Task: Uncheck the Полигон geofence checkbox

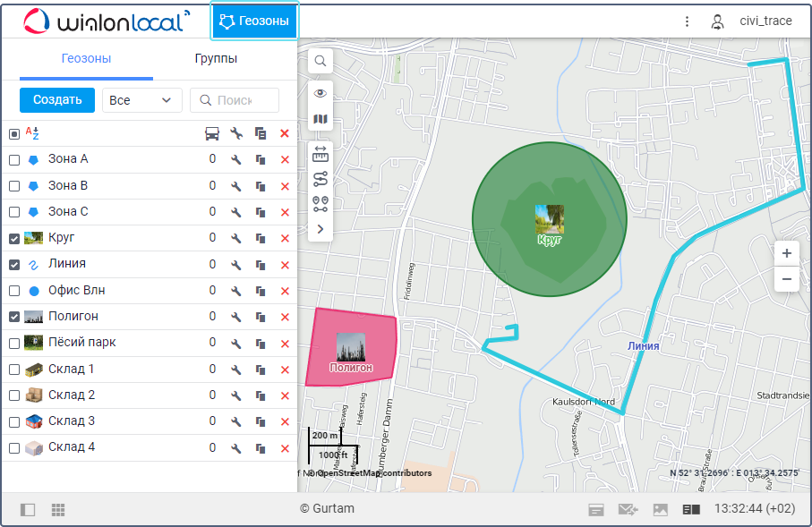Action: (x=14, y=317)
